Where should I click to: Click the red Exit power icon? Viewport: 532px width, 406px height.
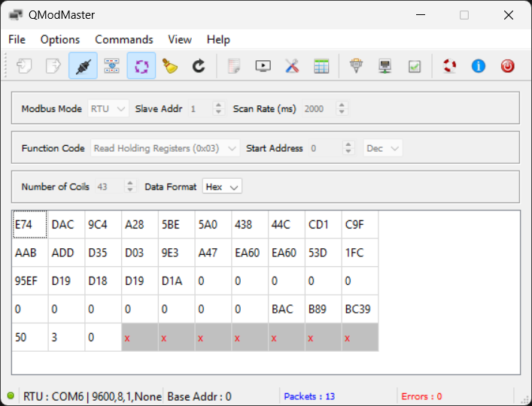pos(507,66)
